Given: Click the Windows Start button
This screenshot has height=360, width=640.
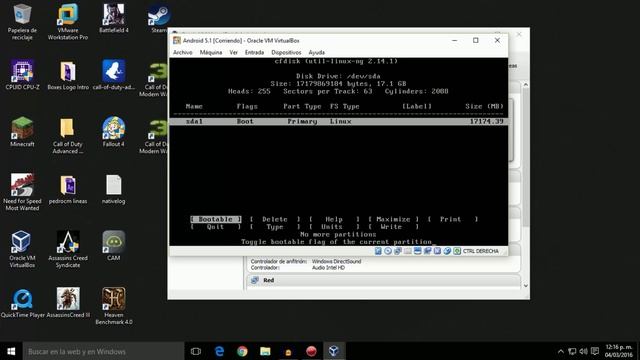Looking at the screenshot, I should [x=11, y=351].
